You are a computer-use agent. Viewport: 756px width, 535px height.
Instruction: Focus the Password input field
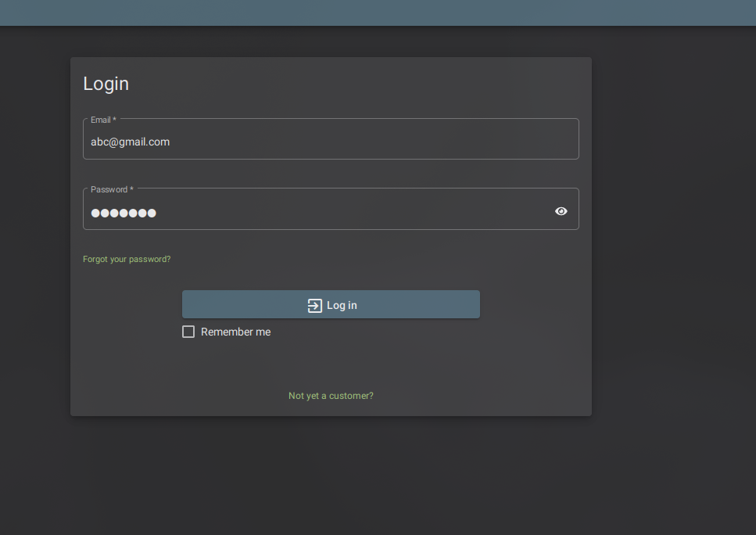click(x=313, y=212)
